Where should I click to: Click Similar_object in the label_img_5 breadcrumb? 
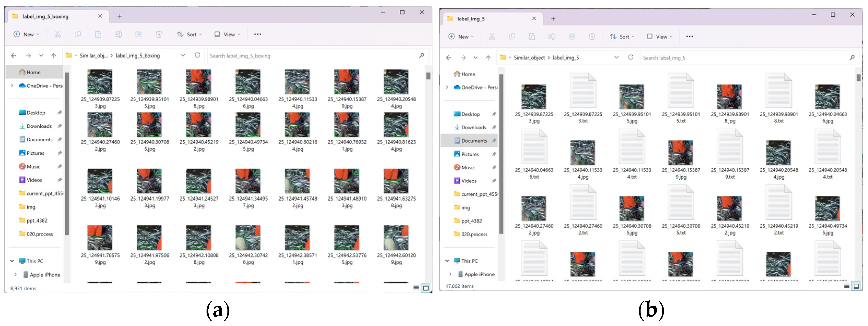(x=529, y=58)
